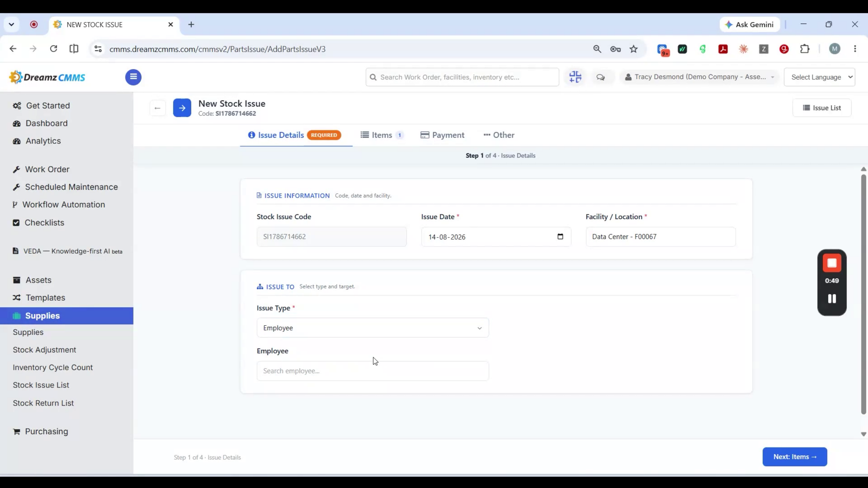Open the Facility / Location field

(660, 237)
